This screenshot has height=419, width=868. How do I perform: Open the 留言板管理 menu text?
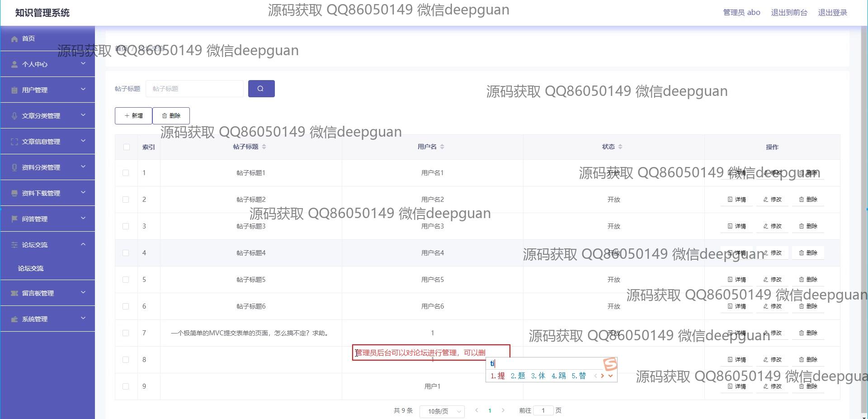[38, 293]
